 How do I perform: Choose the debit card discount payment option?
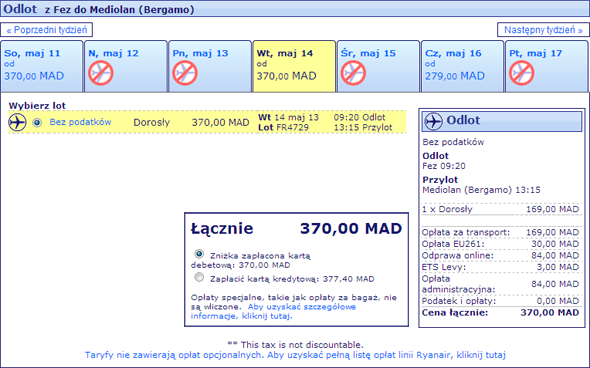point(199,254)
